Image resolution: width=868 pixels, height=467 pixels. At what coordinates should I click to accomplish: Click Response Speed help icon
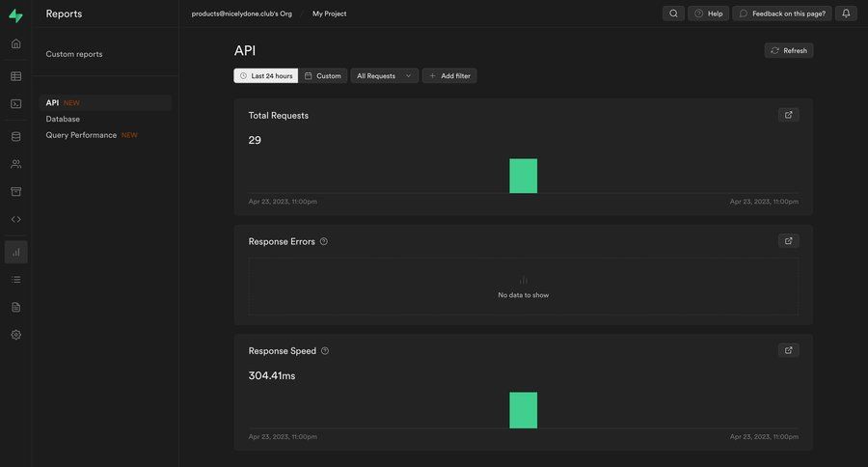click(325, 350)
